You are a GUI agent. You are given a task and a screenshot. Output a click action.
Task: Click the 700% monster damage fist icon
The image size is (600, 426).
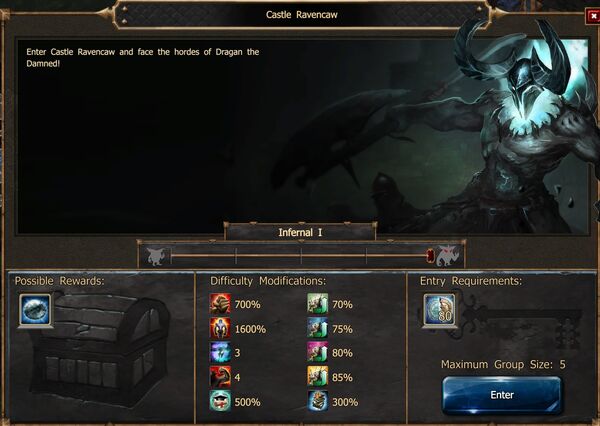coord(220,304)
